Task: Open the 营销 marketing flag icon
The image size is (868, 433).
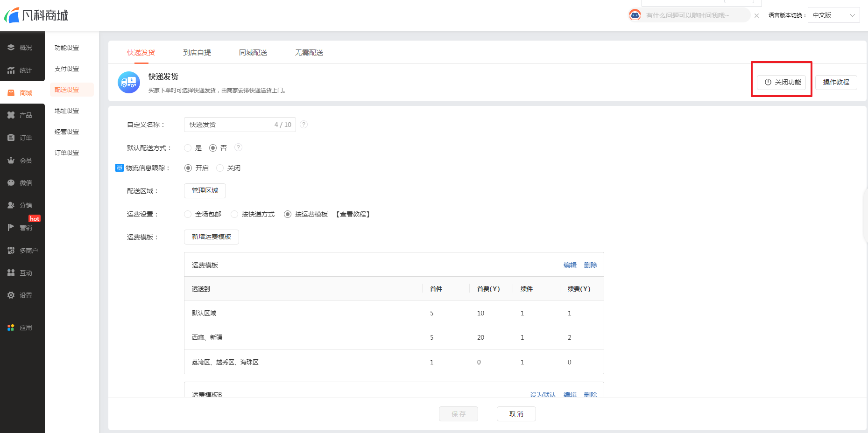Action: [x=11, y=228]
